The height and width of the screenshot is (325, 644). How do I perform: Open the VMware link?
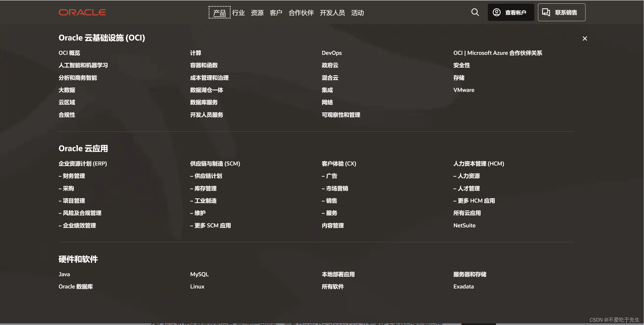[464, 90]
